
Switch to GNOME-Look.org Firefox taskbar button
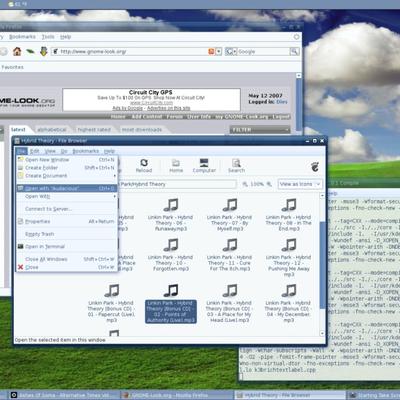[x=176, y=395]
